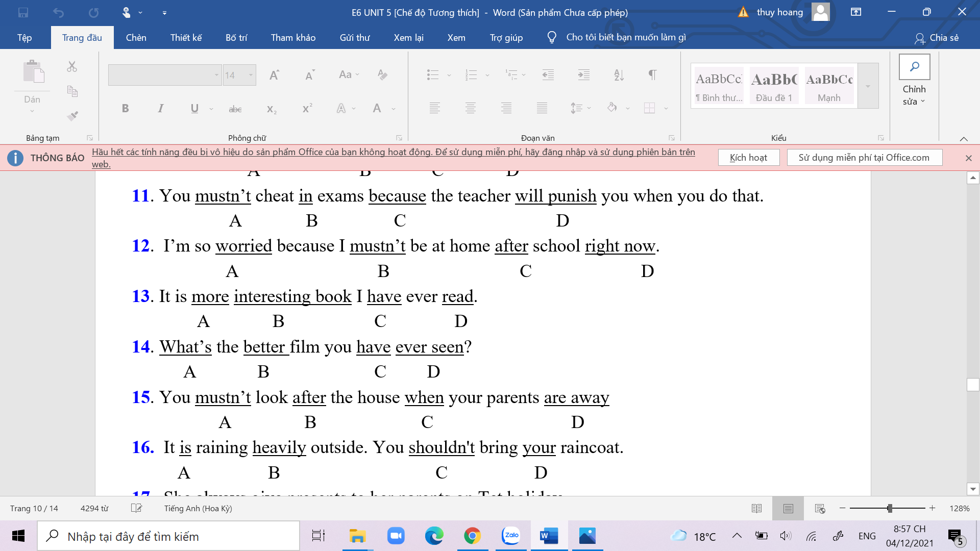Click the zoom slider handle
This screenshot has height=551, width=980.
(x=890, y=508)
